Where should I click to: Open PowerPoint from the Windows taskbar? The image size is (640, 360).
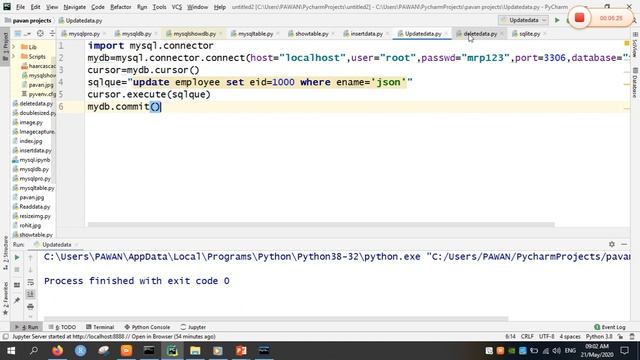(241, 351)
